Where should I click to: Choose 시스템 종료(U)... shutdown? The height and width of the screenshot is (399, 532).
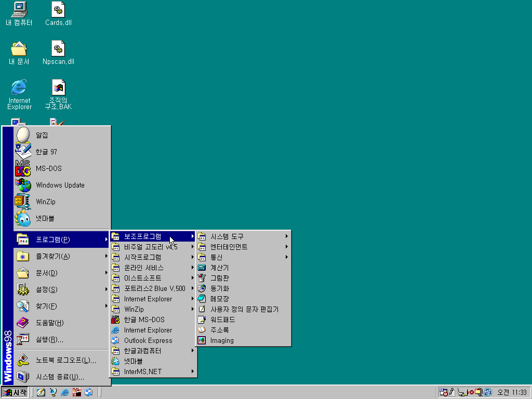[62, 377]
